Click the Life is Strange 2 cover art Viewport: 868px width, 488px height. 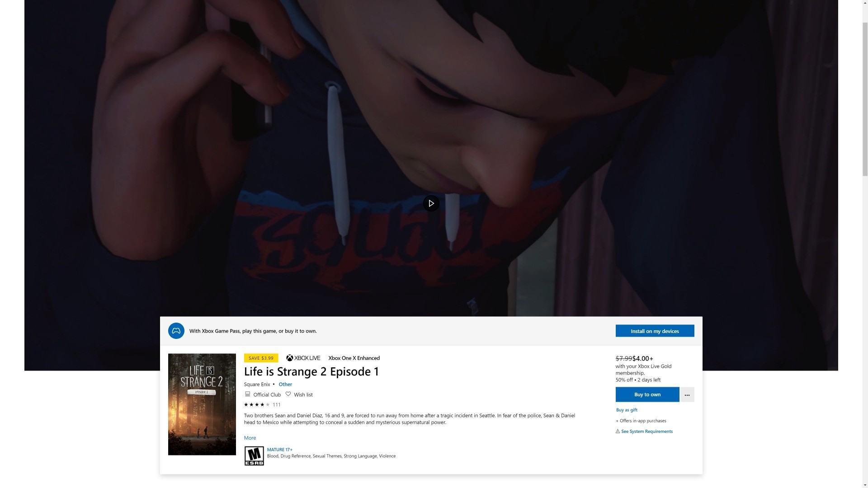pyautogui.click(x=202, y=404)
